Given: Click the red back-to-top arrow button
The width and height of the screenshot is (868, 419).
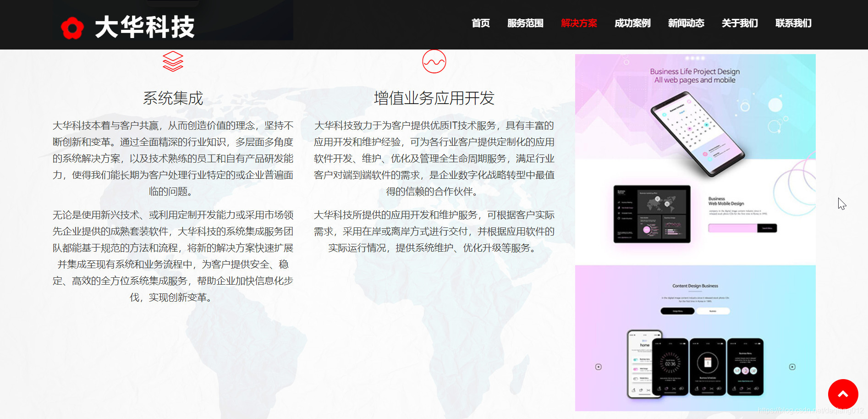Looking at the screenshot, I should (x=843, y=394).
